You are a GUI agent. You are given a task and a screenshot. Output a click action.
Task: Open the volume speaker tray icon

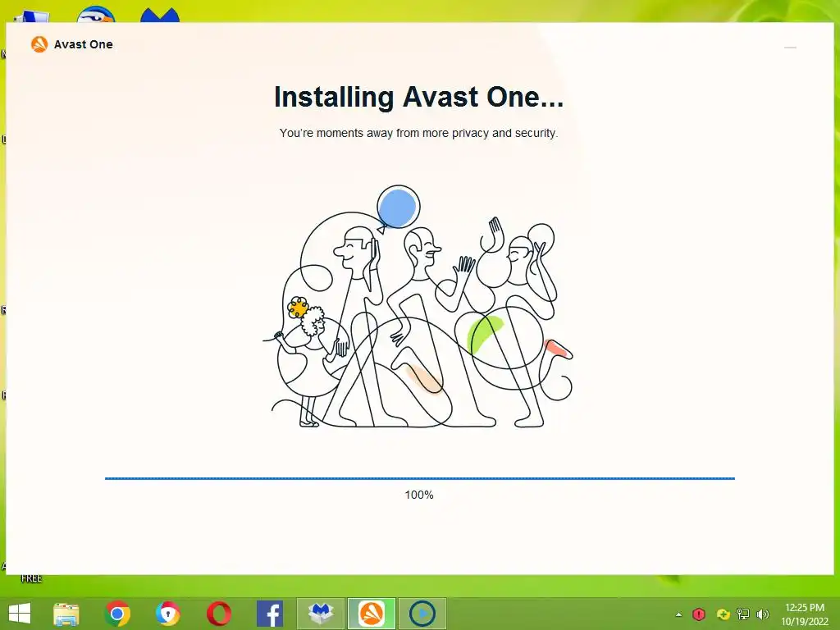(762, 614)
